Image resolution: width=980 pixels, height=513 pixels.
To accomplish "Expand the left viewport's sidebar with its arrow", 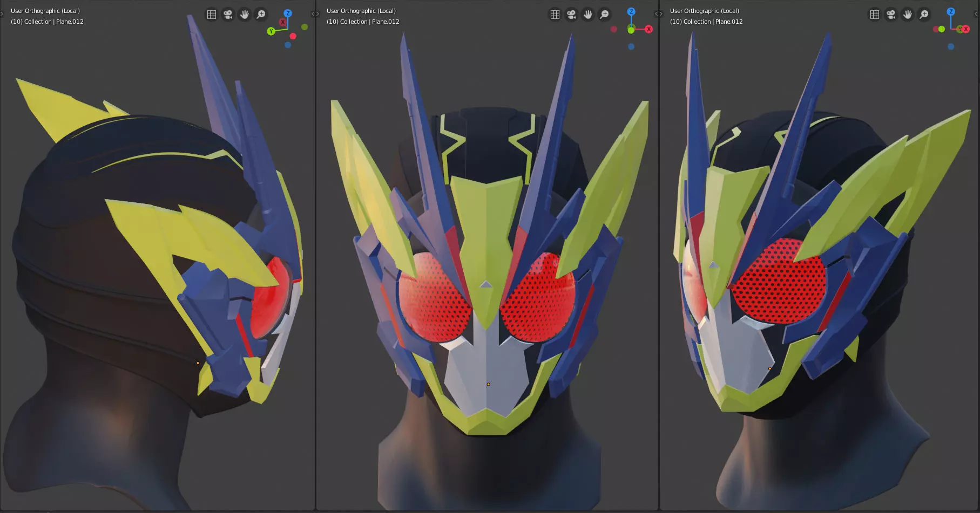I will pyautogui.click(x=314, y=14).
